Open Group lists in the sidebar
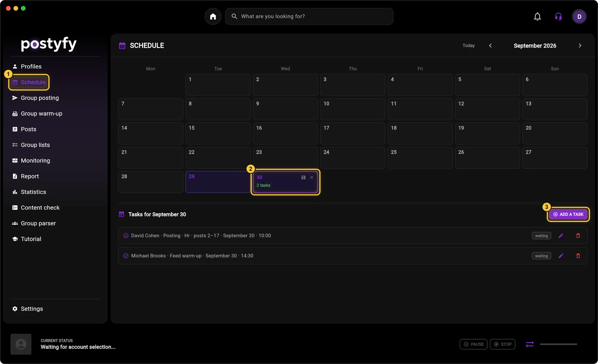 [x=31, y=145]
